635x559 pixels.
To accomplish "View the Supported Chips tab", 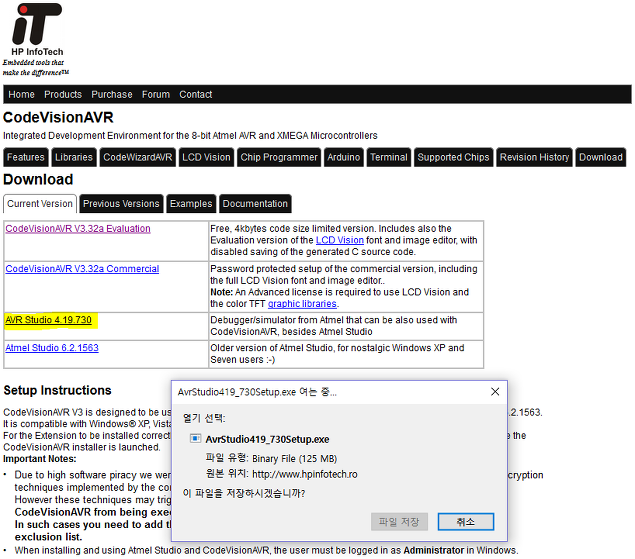I will pos(453,157).
